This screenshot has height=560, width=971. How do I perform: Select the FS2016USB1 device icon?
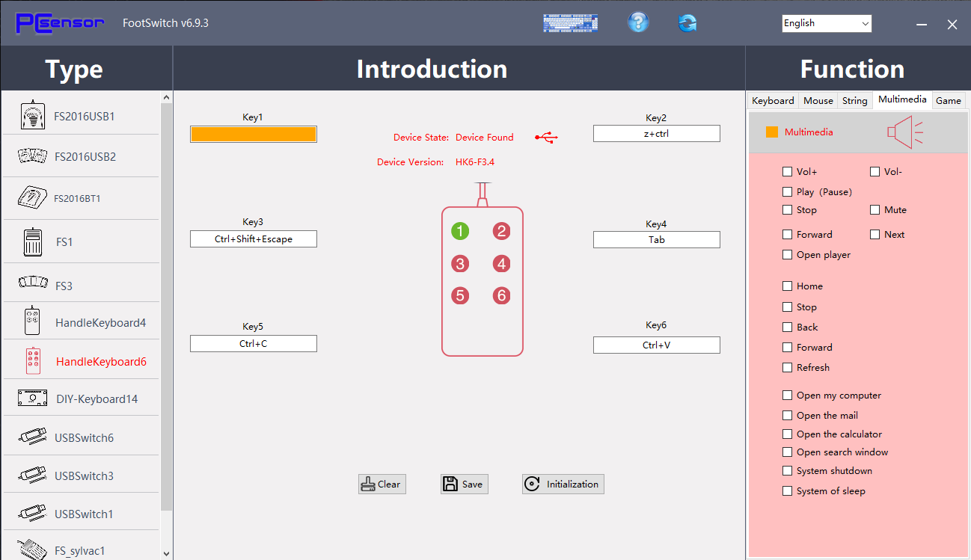(31, 115)
